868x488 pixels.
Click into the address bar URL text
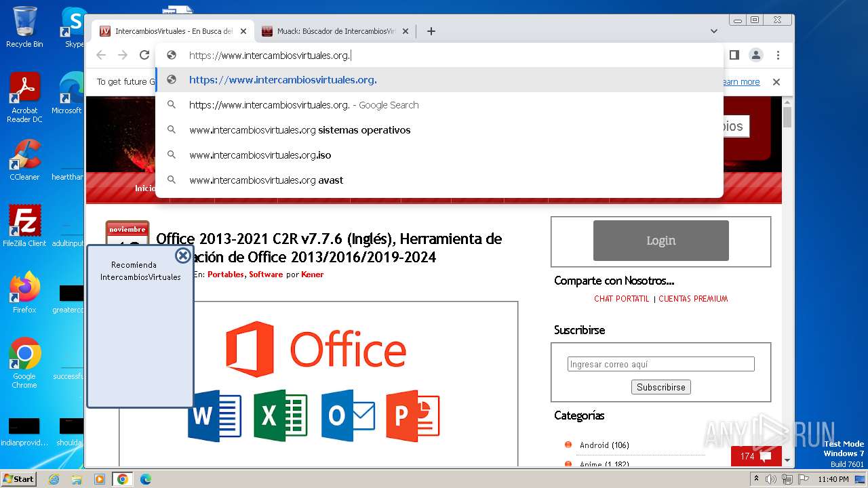click(269, 56)
